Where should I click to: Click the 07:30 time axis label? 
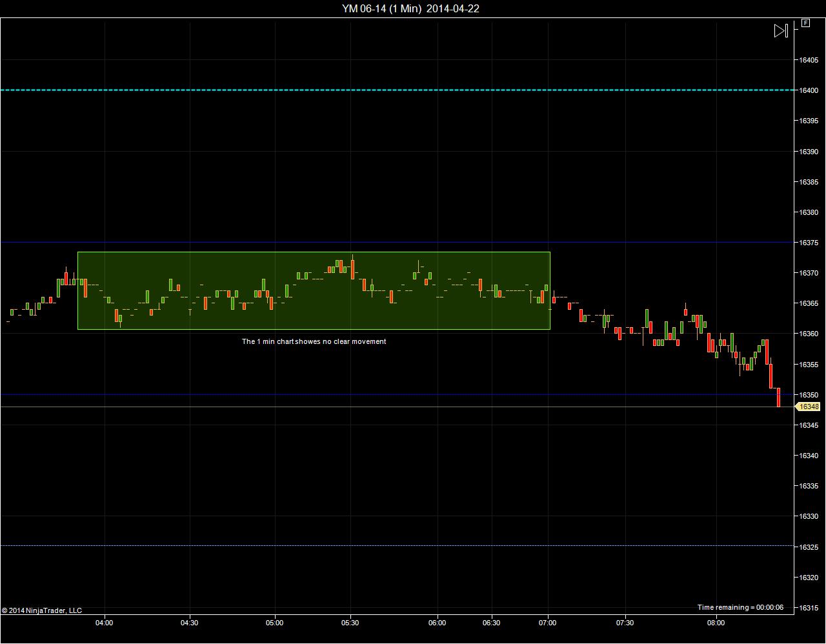[625, 623]
